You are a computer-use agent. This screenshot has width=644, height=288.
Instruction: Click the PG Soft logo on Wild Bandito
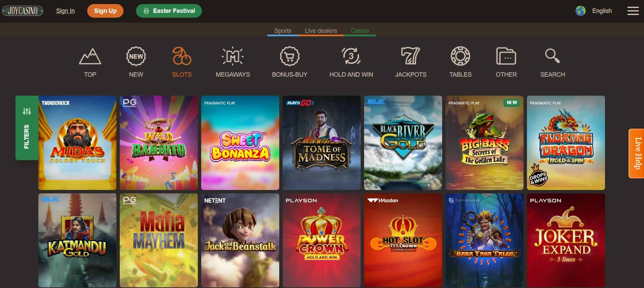pyautogui.click(x=130, y=103)
